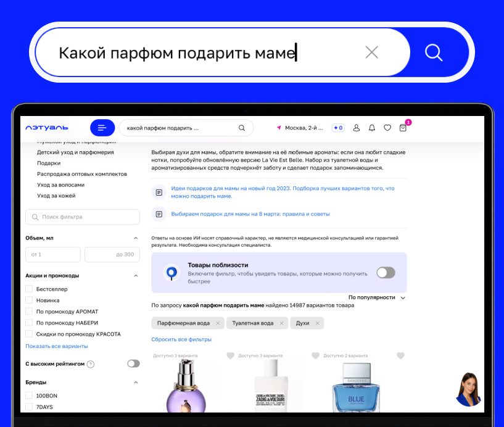504x427 pixels.
Task: Open the user profile icon
Action: (356, 128)
